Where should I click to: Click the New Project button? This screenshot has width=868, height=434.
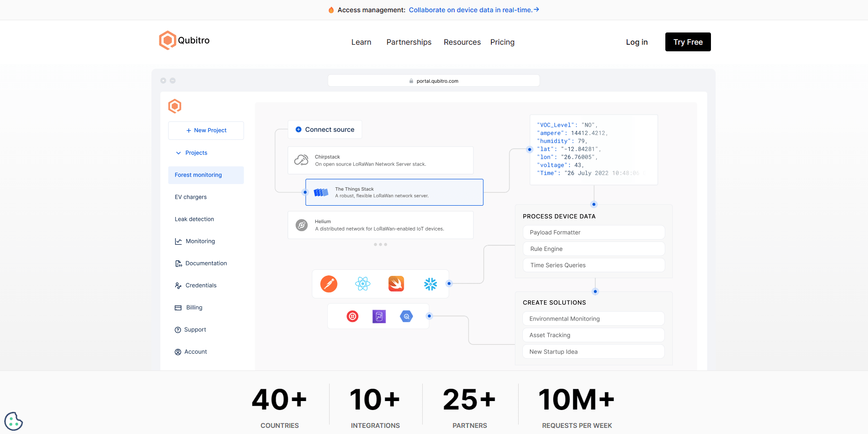click(x=206, y=130)
